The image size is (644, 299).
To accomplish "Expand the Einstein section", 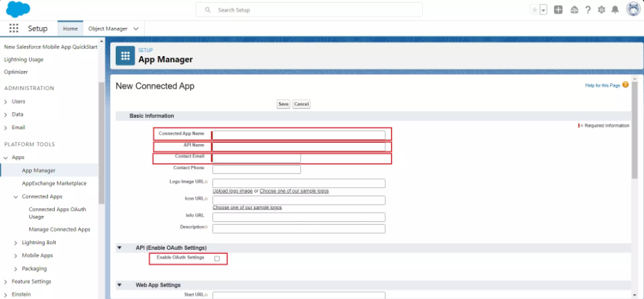I will 6,295.
